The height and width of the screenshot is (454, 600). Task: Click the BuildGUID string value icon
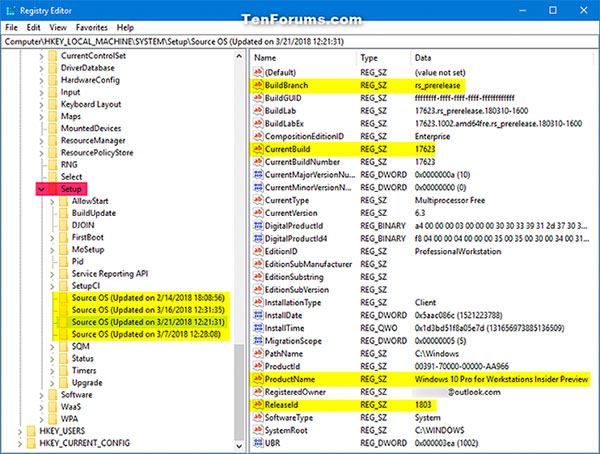pyautogui.click(x=258, y=98)
